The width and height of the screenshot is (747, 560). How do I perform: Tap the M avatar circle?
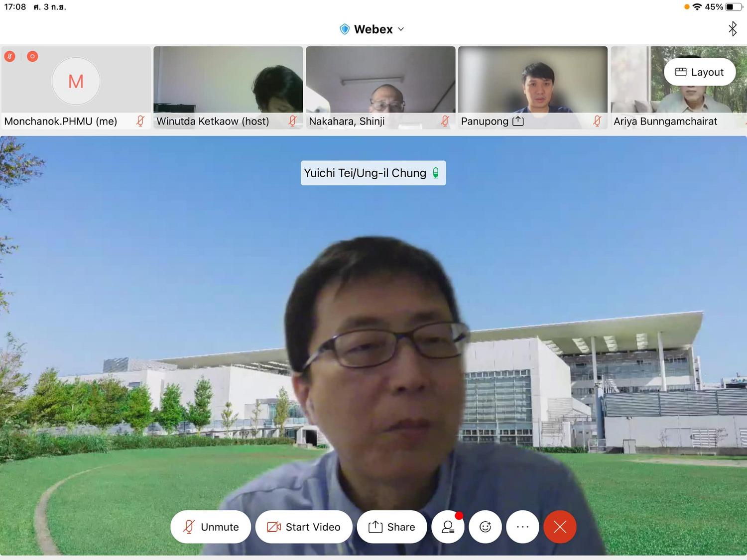pos(76,81)
